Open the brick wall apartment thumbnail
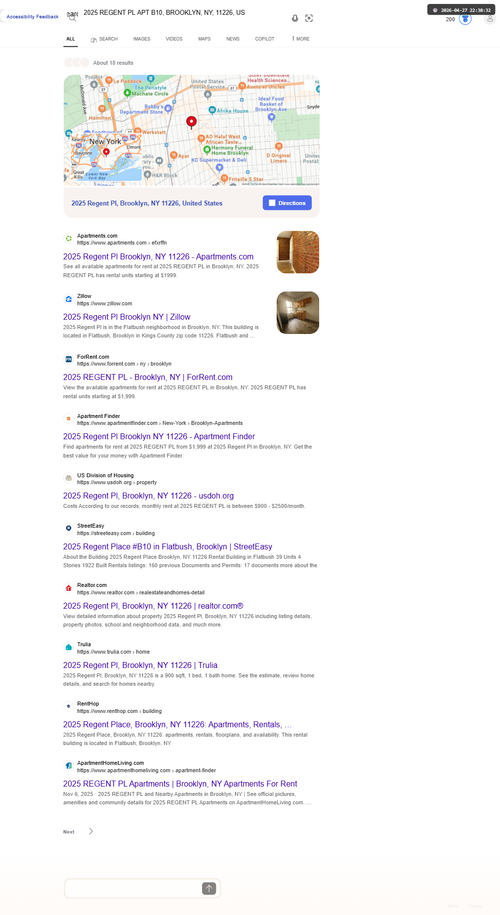This screenshot has width=500, height=915. click(x=298, y=252)
